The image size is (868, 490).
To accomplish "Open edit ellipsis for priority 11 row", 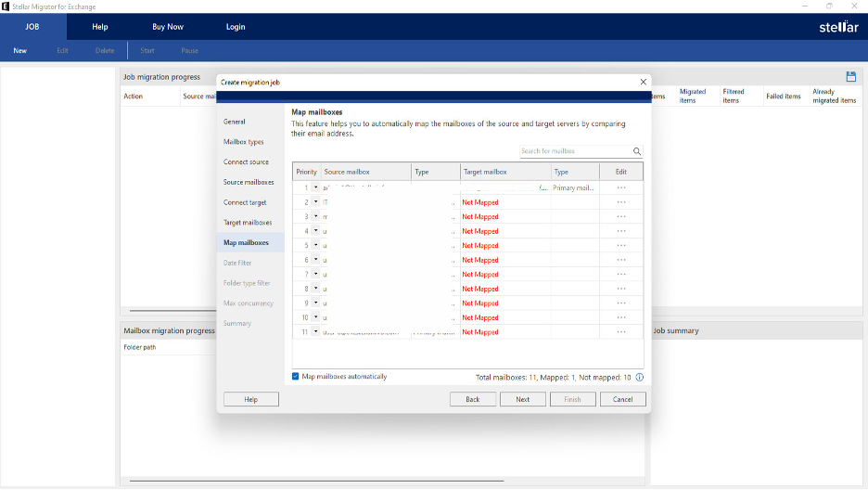I will pos(621,331).
